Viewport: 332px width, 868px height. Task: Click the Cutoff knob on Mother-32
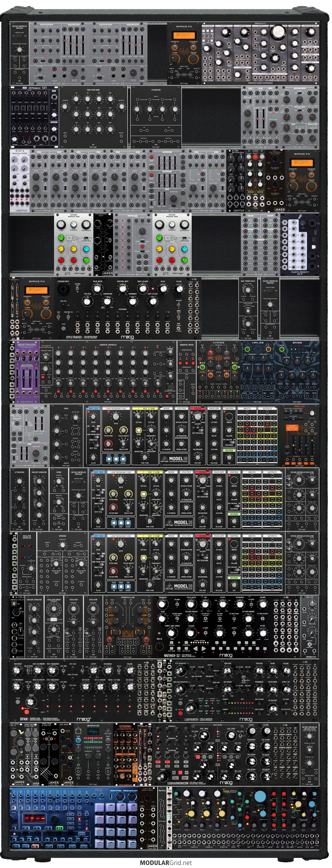click(223, 604)
